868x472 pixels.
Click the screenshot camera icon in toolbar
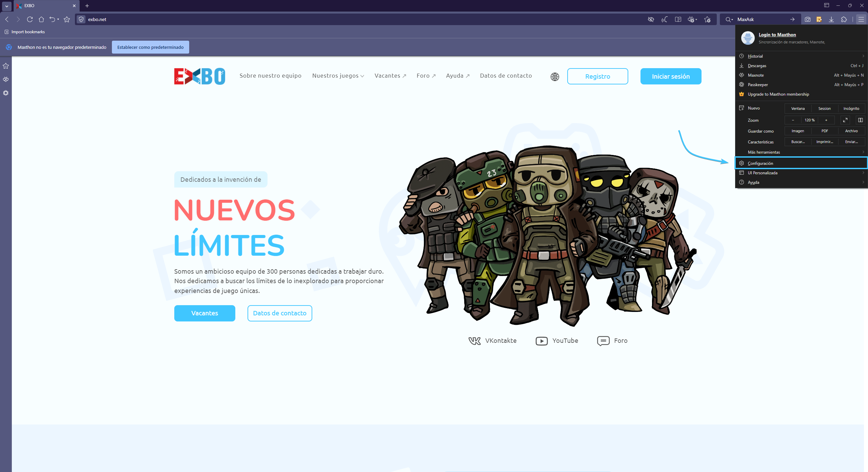point(807,19)
